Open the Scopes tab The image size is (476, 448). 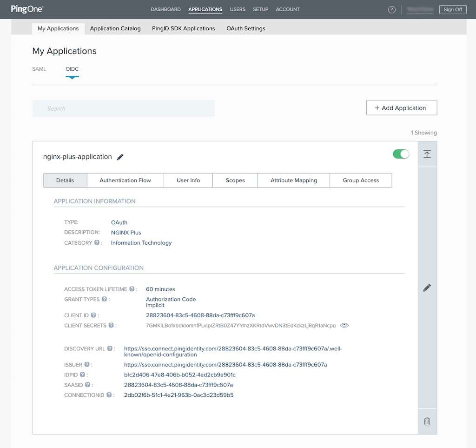click(x=235, y=181)
